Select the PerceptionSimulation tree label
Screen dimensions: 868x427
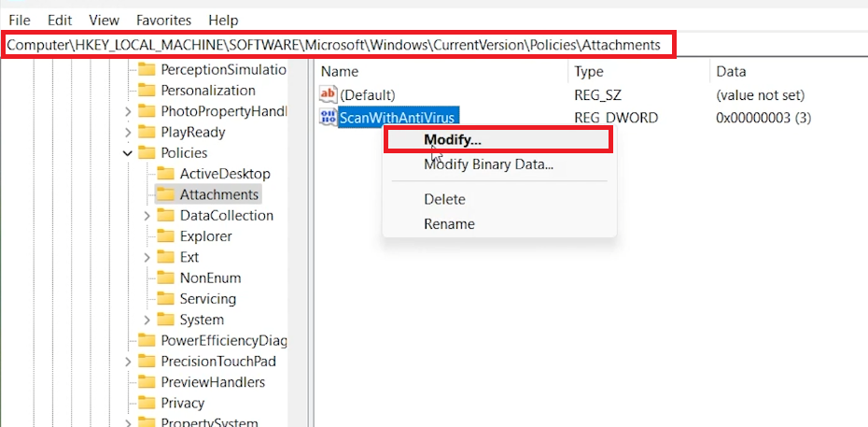tap(224, 70)
